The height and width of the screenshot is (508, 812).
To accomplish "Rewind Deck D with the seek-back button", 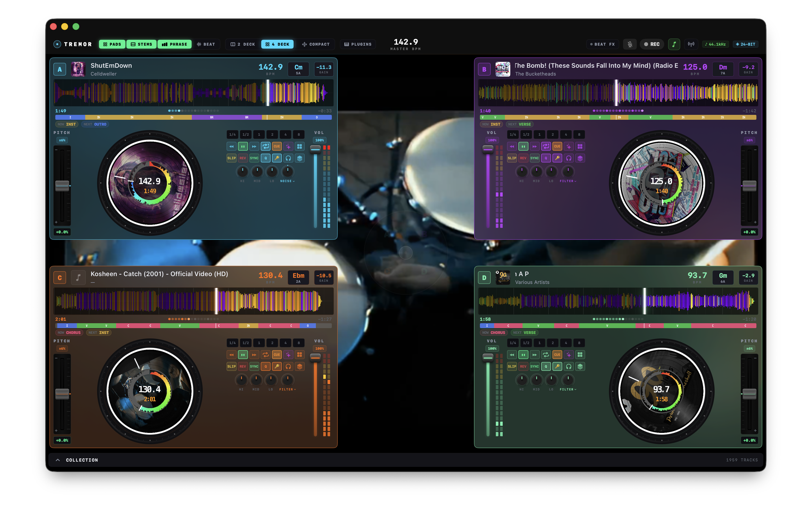I will pyautogui.click(x=512, y=355).
